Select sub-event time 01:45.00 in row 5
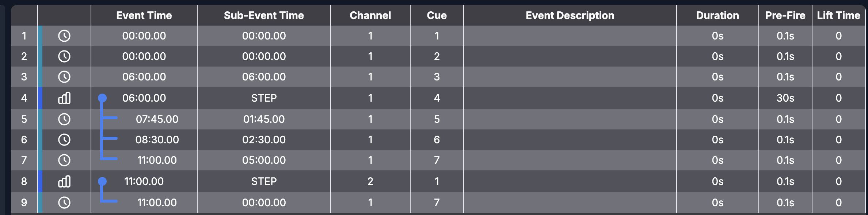868x215 pixels. 264,119
